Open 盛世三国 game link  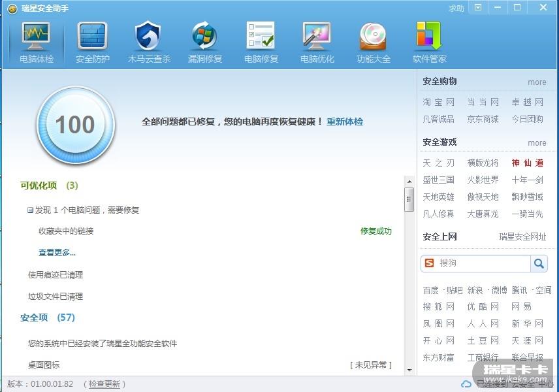coord(438,180)
